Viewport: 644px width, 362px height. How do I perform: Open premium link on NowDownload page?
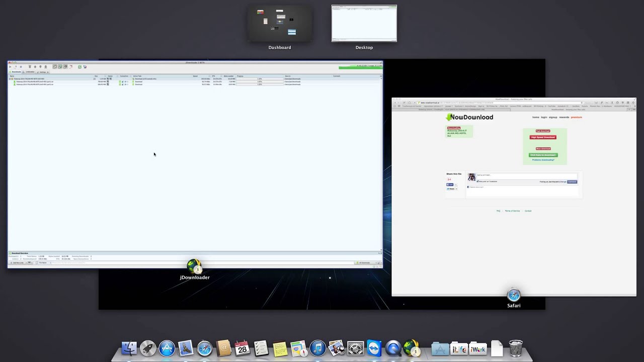pyautogui.click(x=577, y=117)
